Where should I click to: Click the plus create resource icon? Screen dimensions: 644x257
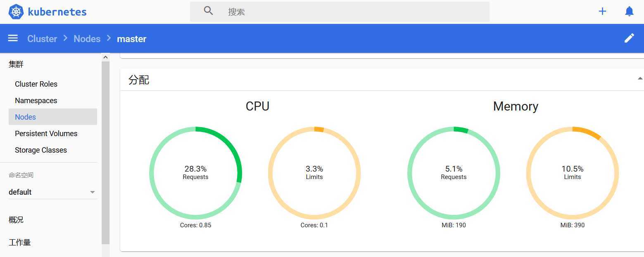coord(602,12)
